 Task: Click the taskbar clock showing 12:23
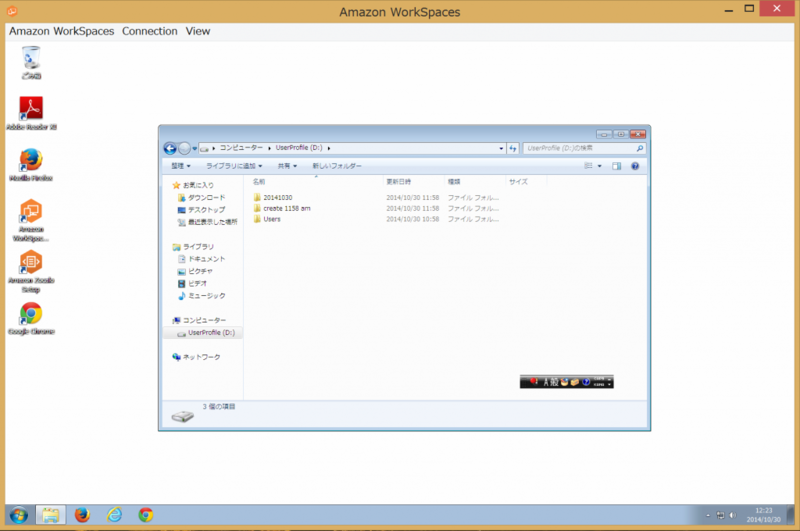coord(764,515)
